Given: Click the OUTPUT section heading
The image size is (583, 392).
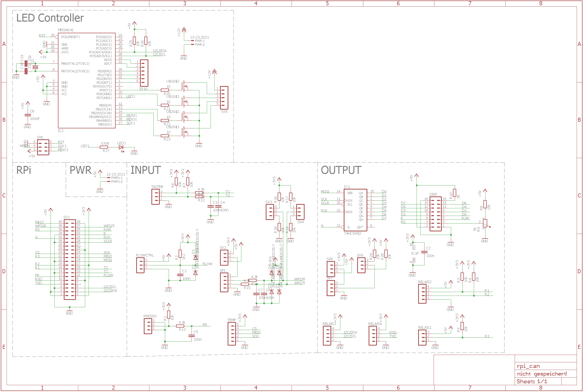Looking at the screenshot, I should [341, 170].
